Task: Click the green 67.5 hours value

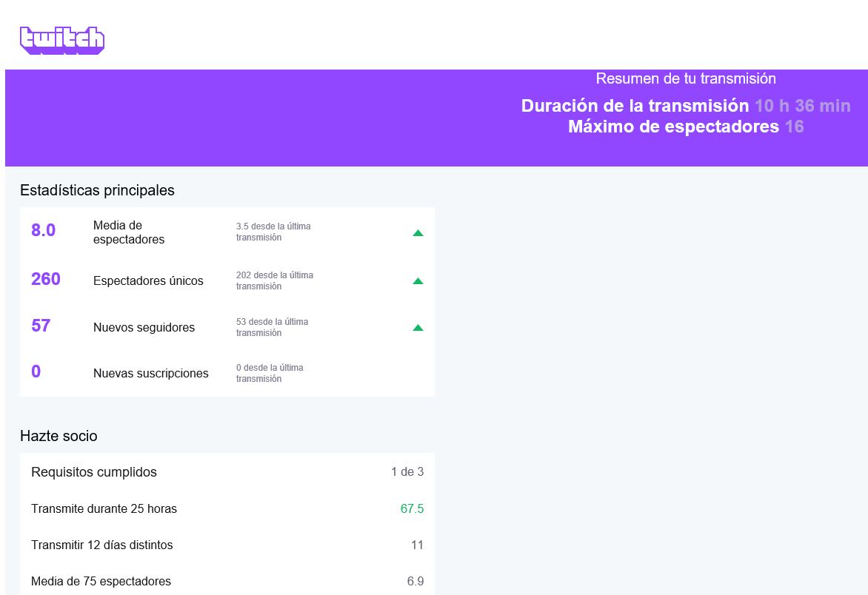Action: coord(412,508)
